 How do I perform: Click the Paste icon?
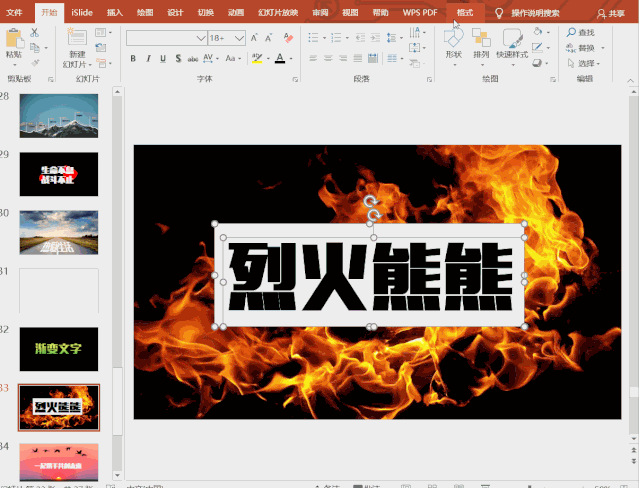tap(14, 39)
